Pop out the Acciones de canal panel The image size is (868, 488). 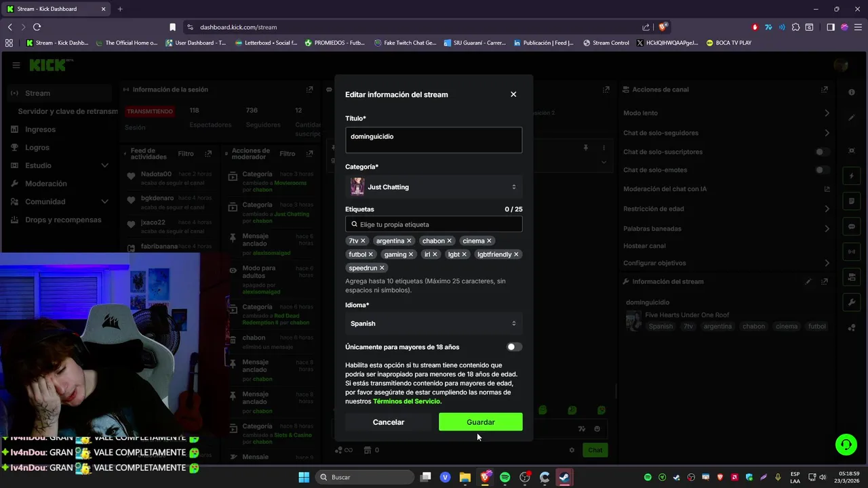tap(825, 89)
